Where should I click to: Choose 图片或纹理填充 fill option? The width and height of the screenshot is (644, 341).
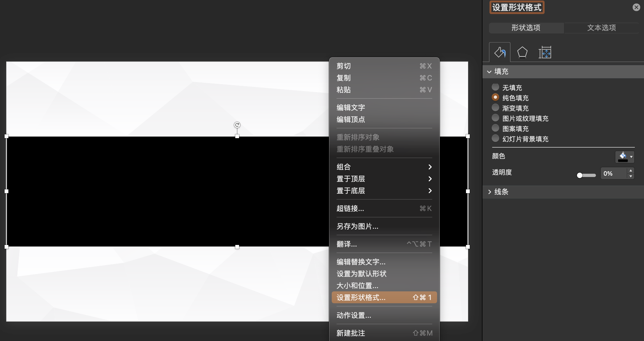tap(495, 118)
